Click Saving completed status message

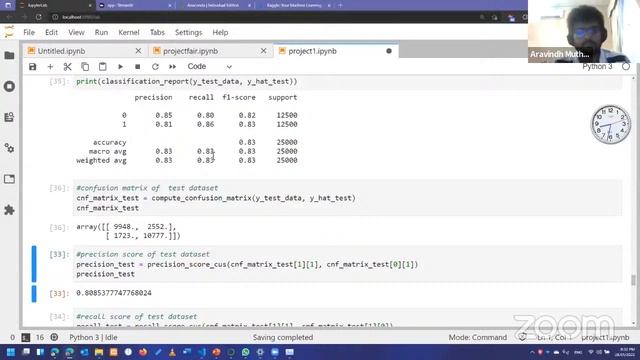[283, 338]
